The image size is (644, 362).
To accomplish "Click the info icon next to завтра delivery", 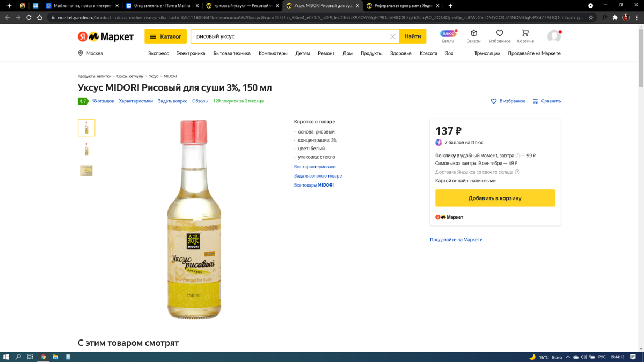I will point(518,156).
